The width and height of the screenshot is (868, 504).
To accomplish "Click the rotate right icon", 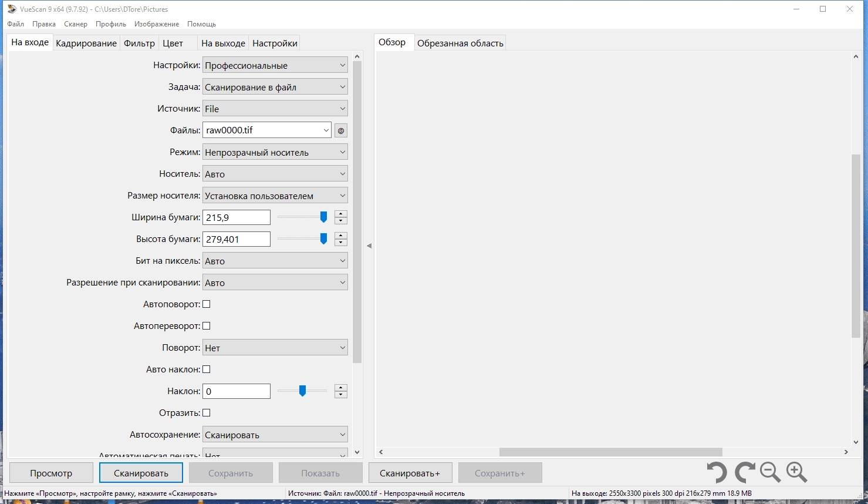I will (x=745, y=472).
